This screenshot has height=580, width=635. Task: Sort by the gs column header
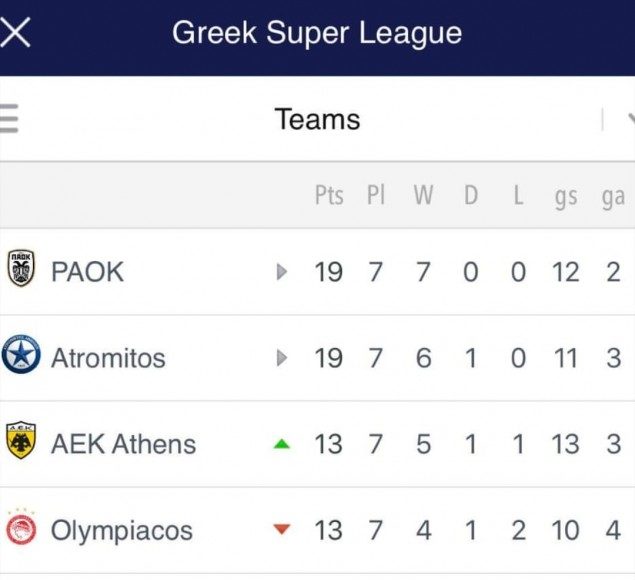coord(566,196)
